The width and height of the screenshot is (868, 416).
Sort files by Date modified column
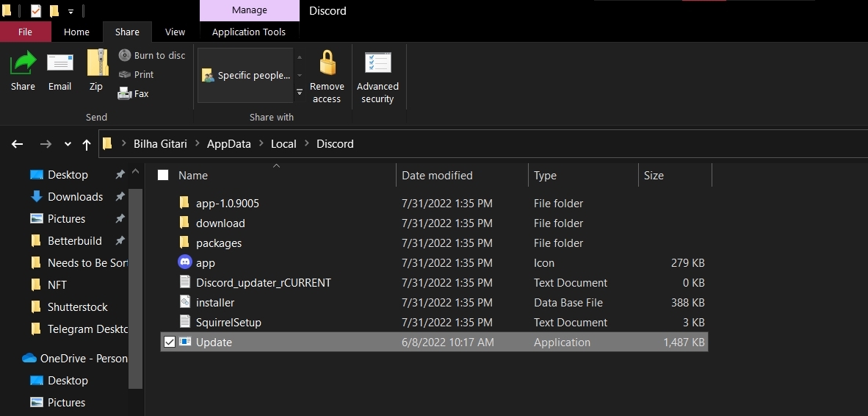point(437,175)
